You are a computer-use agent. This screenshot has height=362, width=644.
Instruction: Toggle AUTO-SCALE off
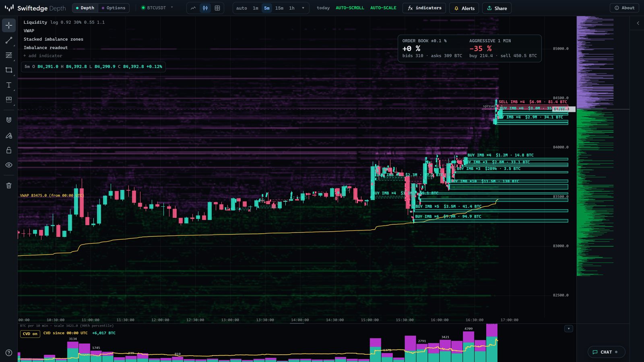[383, 8]
